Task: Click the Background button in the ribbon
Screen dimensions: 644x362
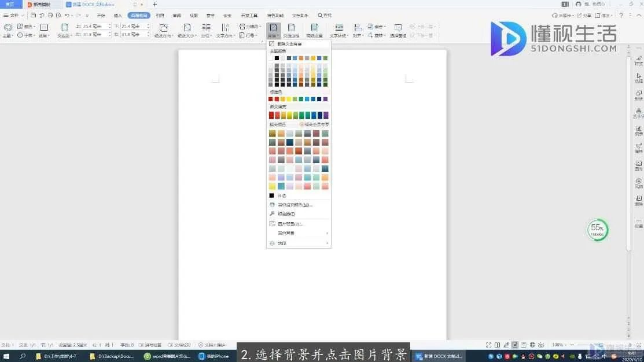Action: pos(273,30)
